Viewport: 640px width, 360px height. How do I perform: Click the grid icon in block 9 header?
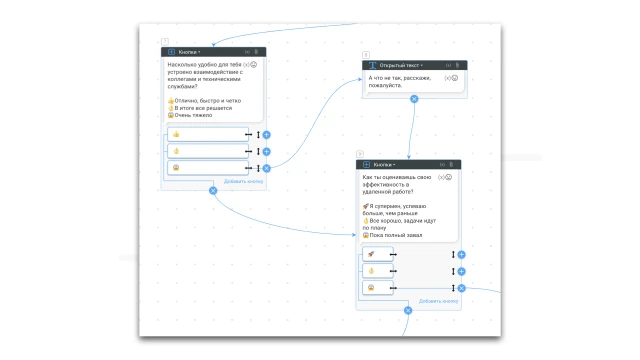pos(366,164)
